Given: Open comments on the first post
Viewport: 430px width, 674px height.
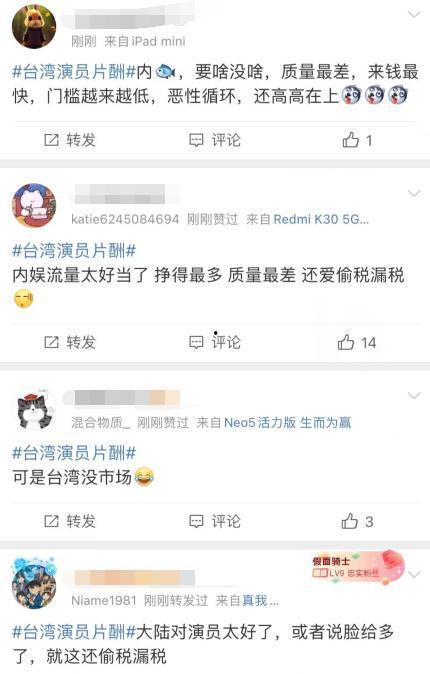Looking at the screenshot, I should click(x=215, y=140).
